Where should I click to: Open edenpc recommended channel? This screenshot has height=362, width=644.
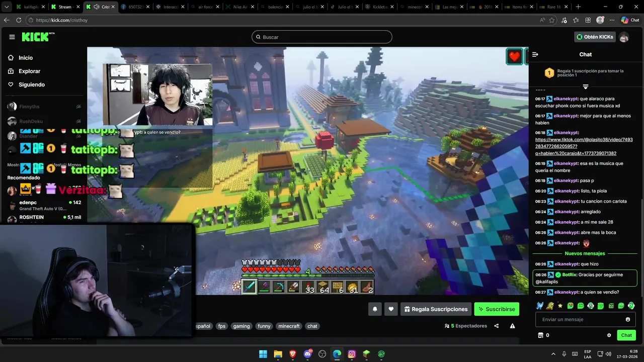[x=44, y=205]
